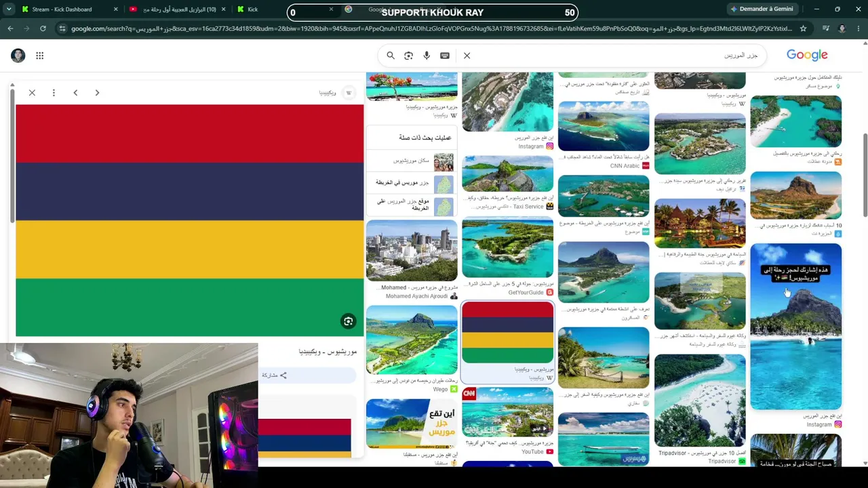Switch to Stream - Kick Dashboard tab
868x488 pixels.
[x=68, y=9]
